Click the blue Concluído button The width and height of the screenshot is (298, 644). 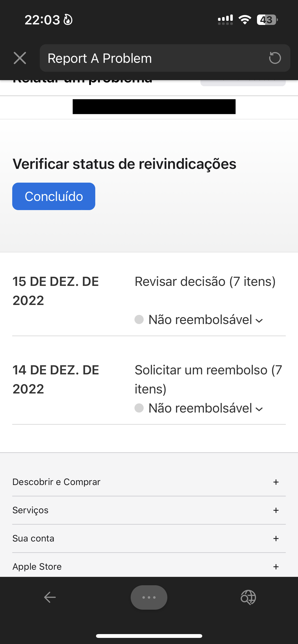(x=54, y=196)
